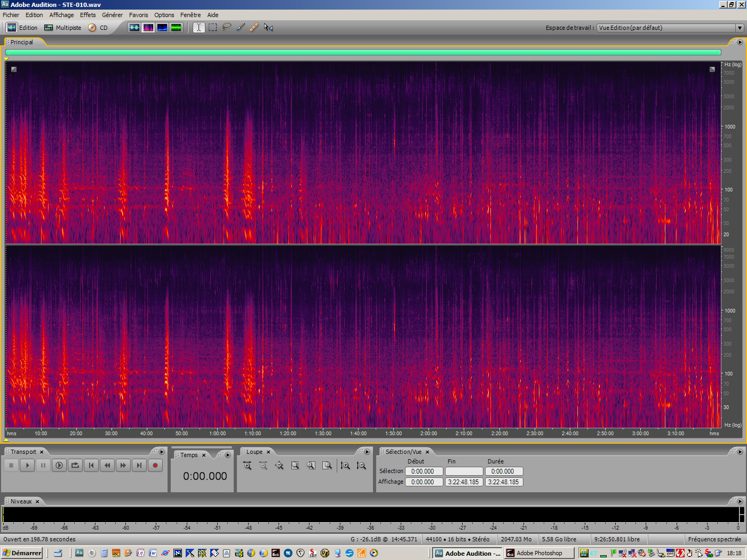The image size is (747, 560).
Task: Select the Effects Paintbrush tool
Action: (x=240, y=27)
